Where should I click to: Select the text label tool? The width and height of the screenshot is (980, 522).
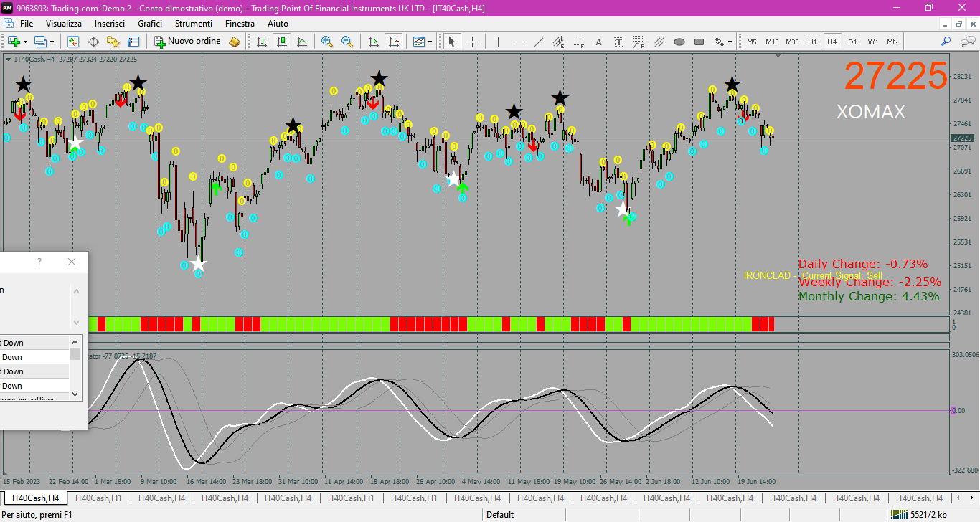(x=618, y=42)
